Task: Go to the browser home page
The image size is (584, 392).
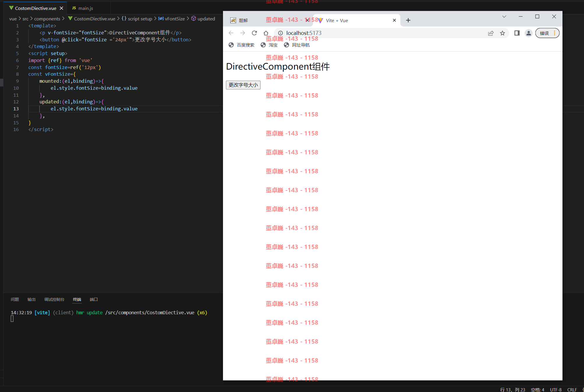Action: (x=266, y=33)
